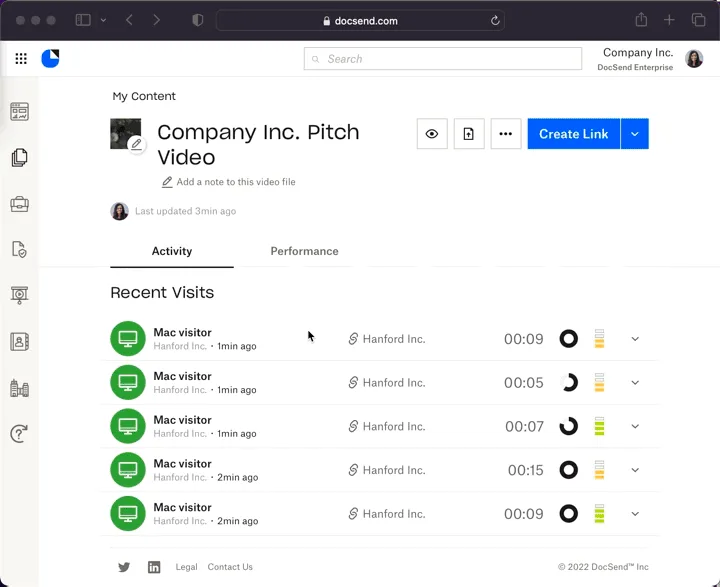The width and height of the screenshot is (720, 587).
Task: Switch to the Activity tab
Action: point(172,251)
